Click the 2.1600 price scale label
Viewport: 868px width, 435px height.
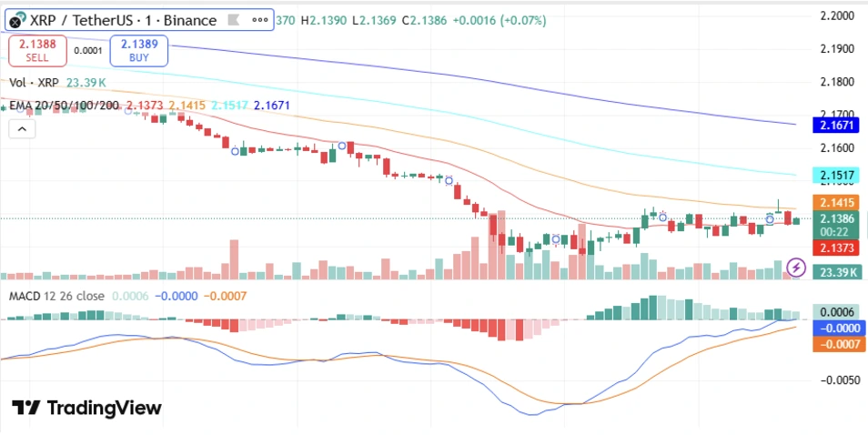click(x=839, y=148)
